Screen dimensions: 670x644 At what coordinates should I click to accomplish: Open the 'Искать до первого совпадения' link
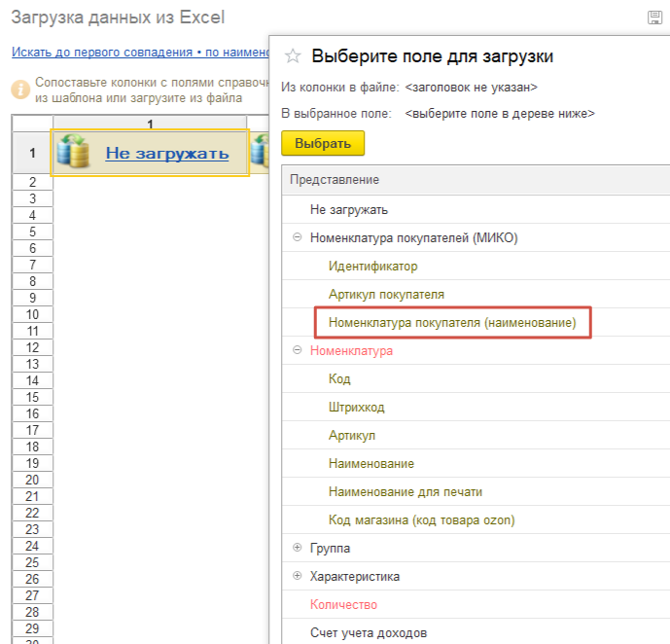[140, 53]
